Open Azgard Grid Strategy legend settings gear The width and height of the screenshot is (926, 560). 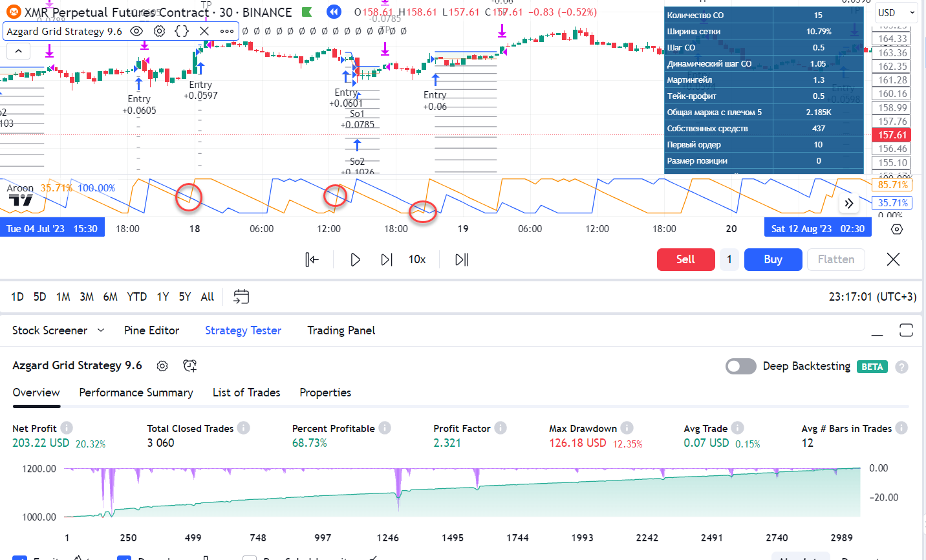159,31
